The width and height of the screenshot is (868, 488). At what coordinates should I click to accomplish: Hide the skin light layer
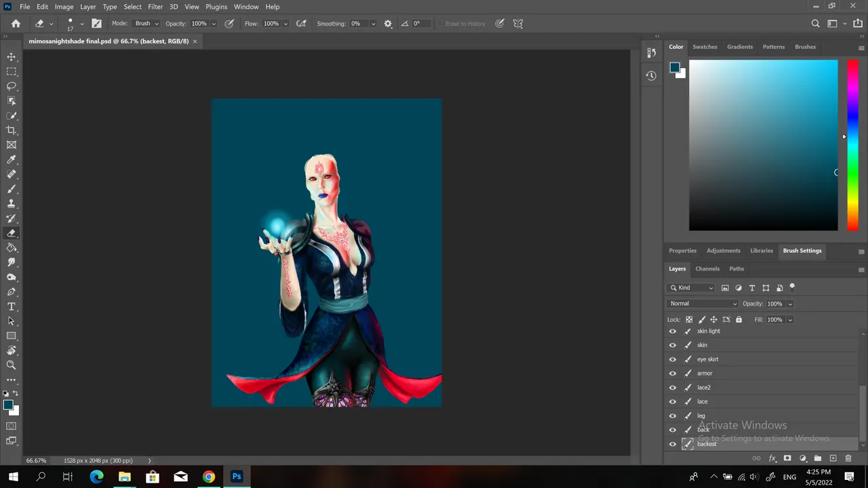[x=673, y=331]
